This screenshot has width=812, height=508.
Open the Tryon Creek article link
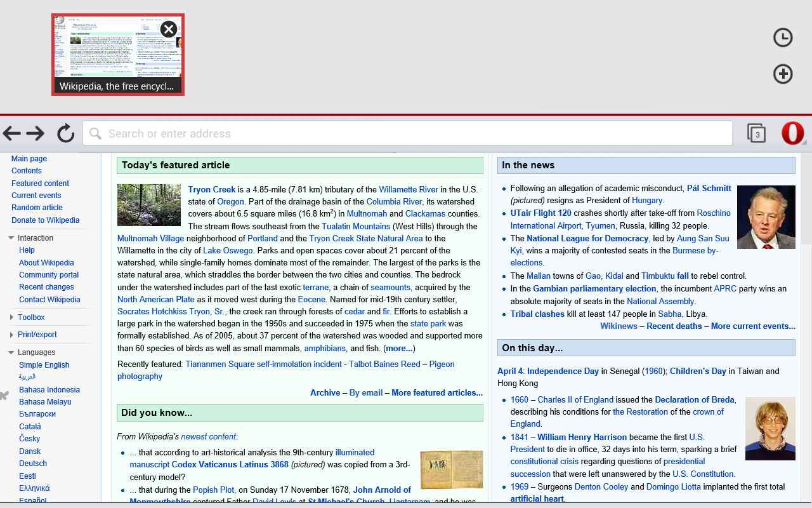pyautogui.click(x=212, y=189)
